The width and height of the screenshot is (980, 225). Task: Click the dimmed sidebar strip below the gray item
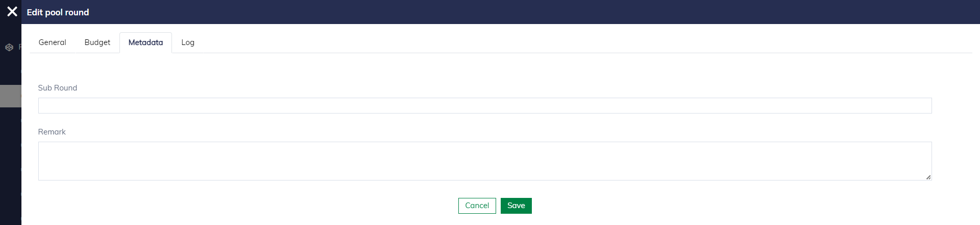coord(10,164)
